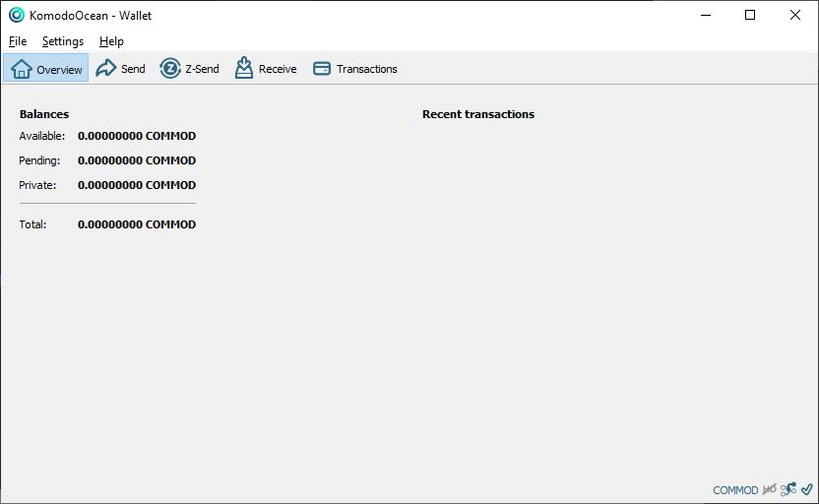
Task: Open the Overview home tab
Action: point(46,69)
